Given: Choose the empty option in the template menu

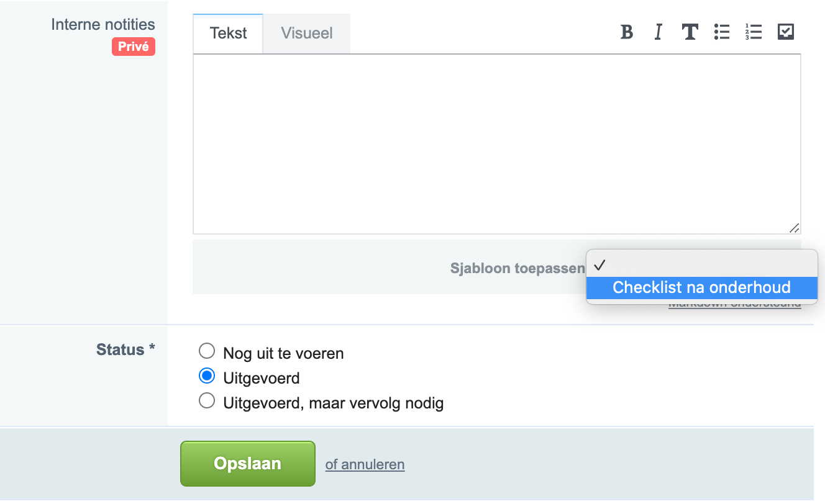Looking at the screenshot, I should click(x=701, y=266).
